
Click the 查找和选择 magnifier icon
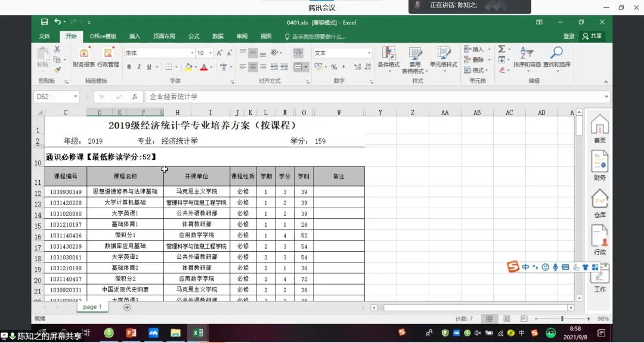click(556, 57)
